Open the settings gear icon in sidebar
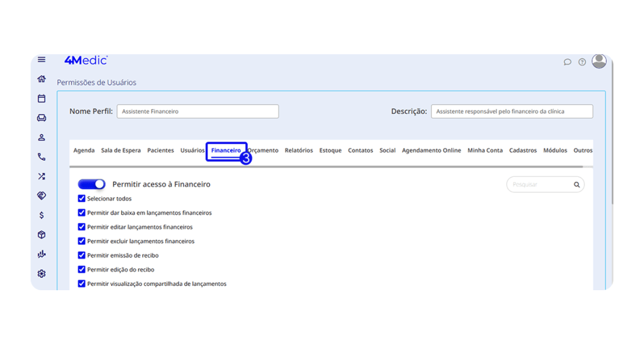Screen dimensions: 644x345 (x=42, y=274)
